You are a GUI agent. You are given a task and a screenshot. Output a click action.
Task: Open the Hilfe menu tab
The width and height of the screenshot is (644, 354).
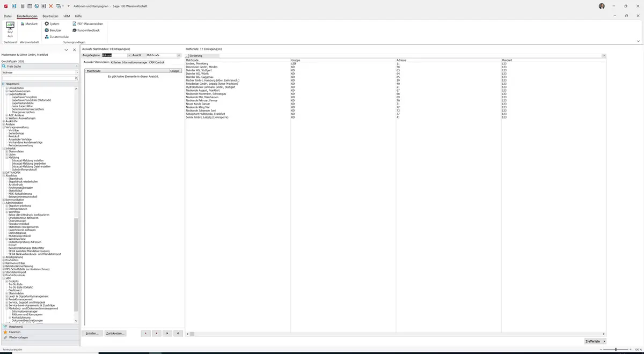[78, 16]
